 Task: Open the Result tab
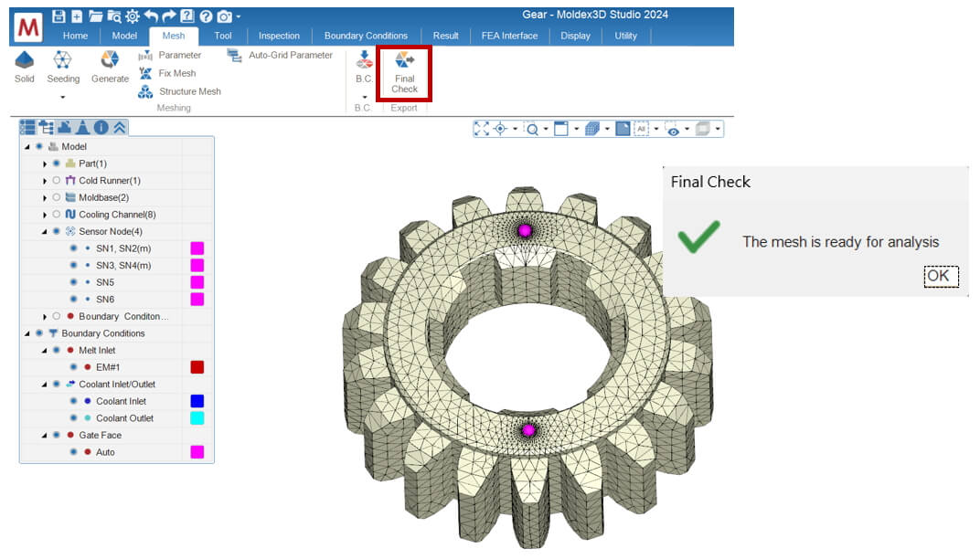[x=445, y=36]
